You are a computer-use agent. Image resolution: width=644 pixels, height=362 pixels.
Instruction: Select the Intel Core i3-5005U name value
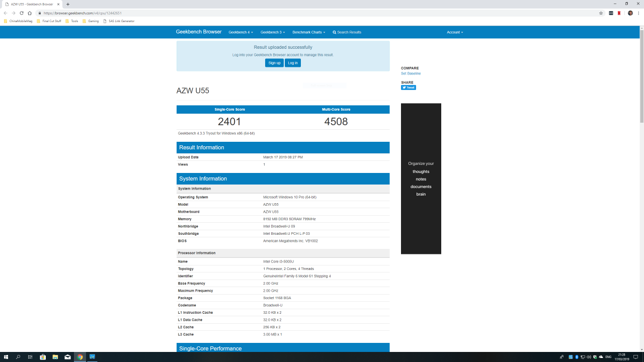click(278, 261)
